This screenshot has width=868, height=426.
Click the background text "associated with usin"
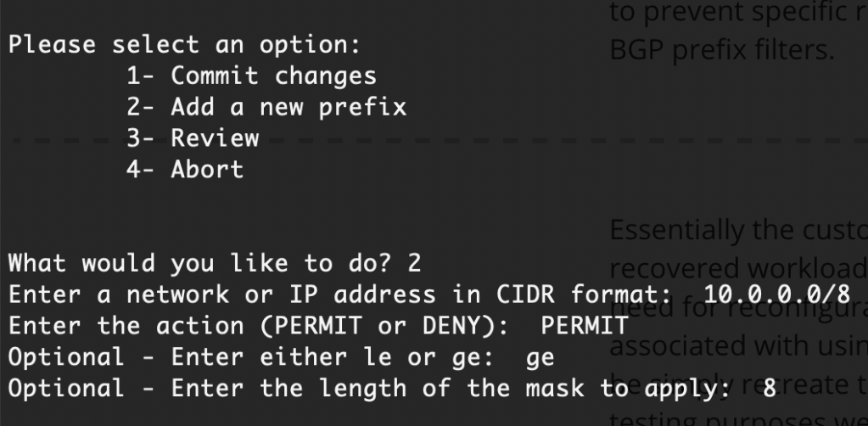point(736,348)
